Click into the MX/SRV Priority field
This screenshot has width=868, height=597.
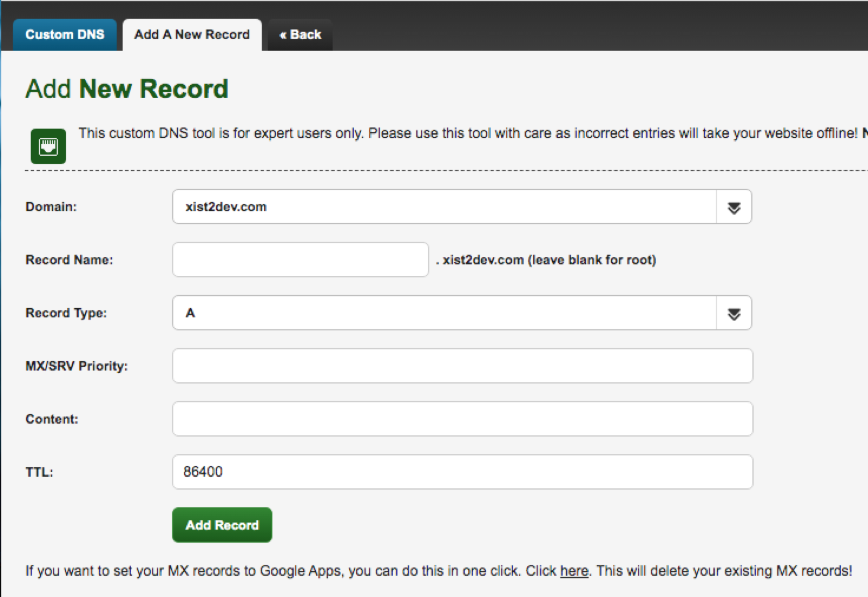coord(462,366)
